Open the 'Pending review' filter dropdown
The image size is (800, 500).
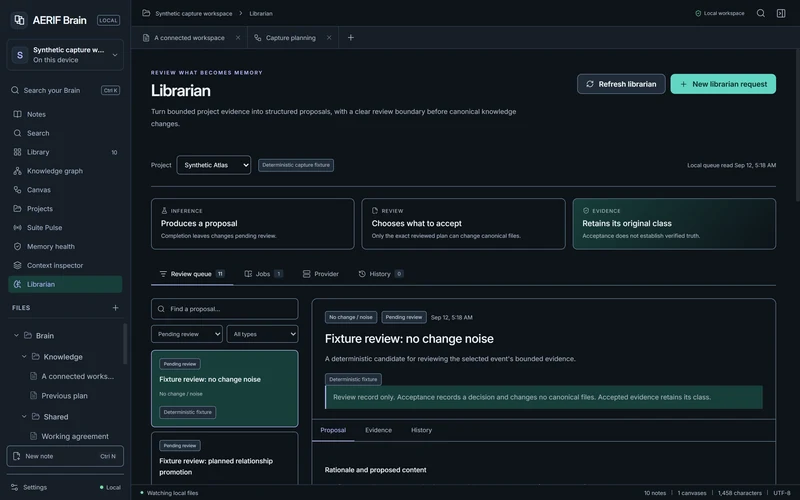(187, 334)
